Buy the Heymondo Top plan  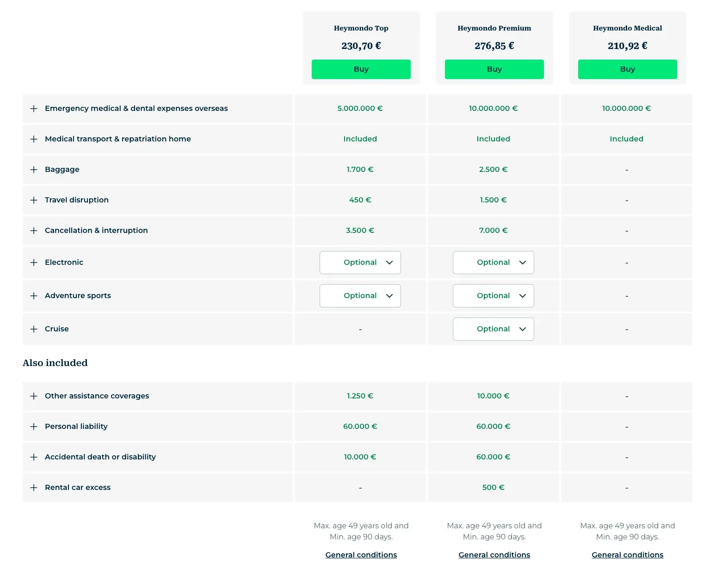[x=361, y=69]
